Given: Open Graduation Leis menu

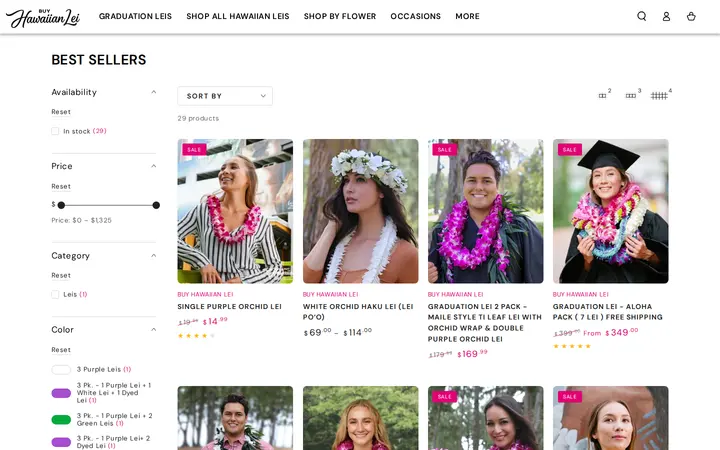Looking at the screenshot, I should click(x=135, y=16).
